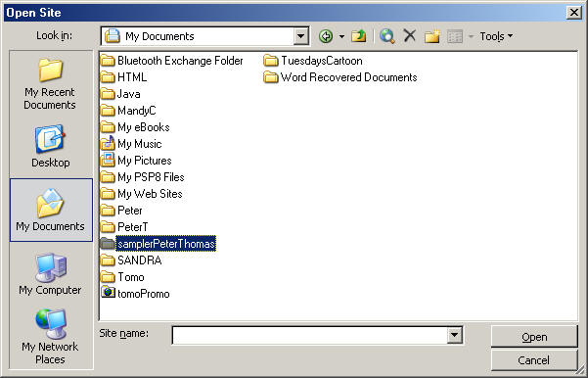Select the Java folder icon
Screen dimensions: 588x378
pyautogui.click(x=108, y=94)
